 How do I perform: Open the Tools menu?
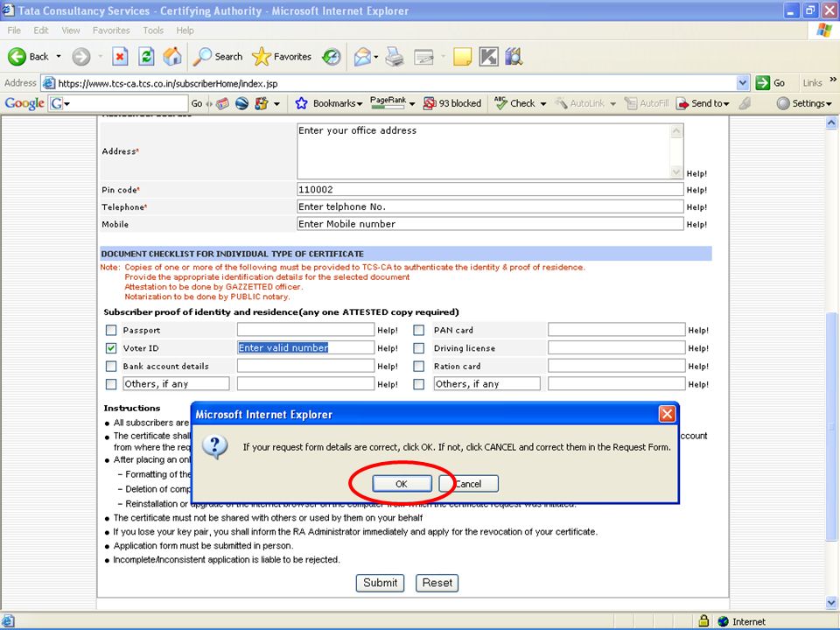[x=152, y=31]
